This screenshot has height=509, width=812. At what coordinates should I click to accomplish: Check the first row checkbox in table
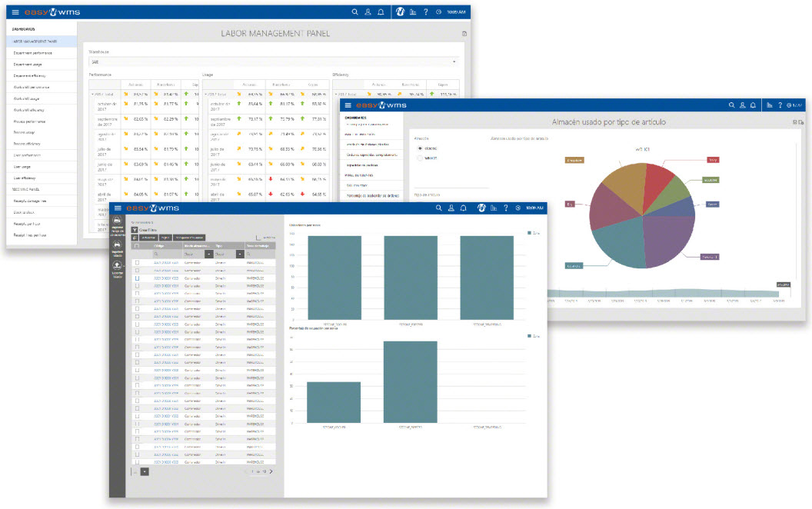coord(137,262)
